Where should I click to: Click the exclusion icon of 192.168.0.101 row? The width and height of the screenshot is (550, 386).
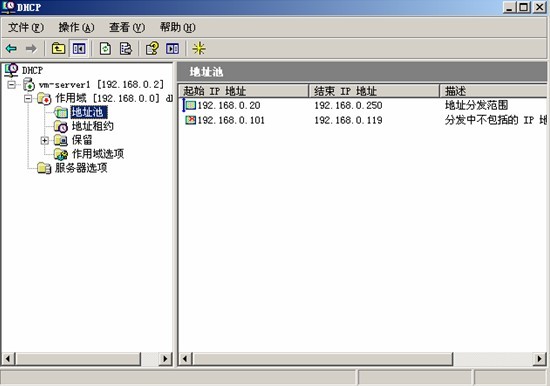click(x=190, y=120)
